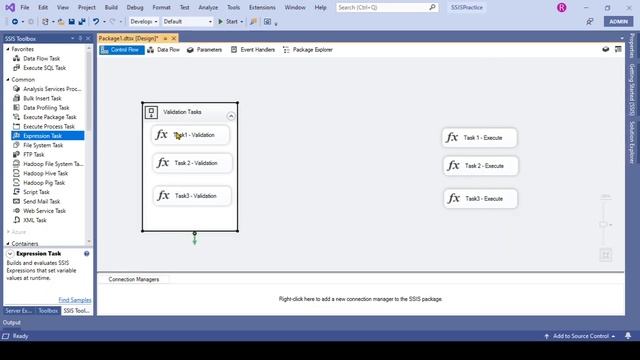640x360 pixels.
Task: Switch to the Event Handlers tab
Action: point(253,49)
